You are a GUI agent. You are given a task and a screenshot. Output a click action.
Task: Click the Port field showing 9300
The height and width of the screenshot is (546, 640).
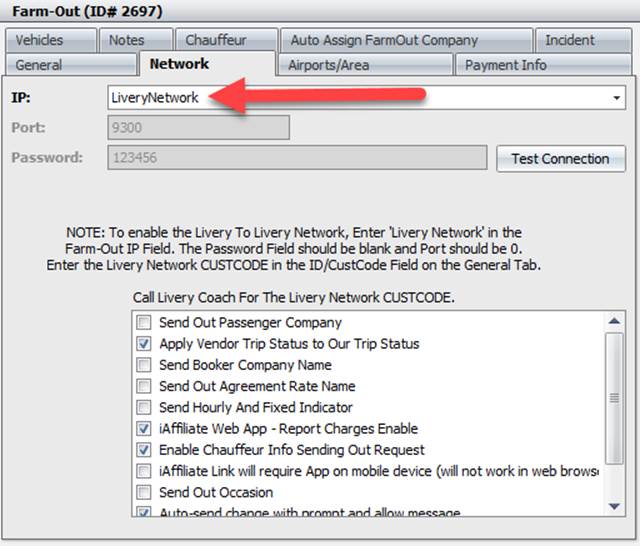(x=198, y=127)
